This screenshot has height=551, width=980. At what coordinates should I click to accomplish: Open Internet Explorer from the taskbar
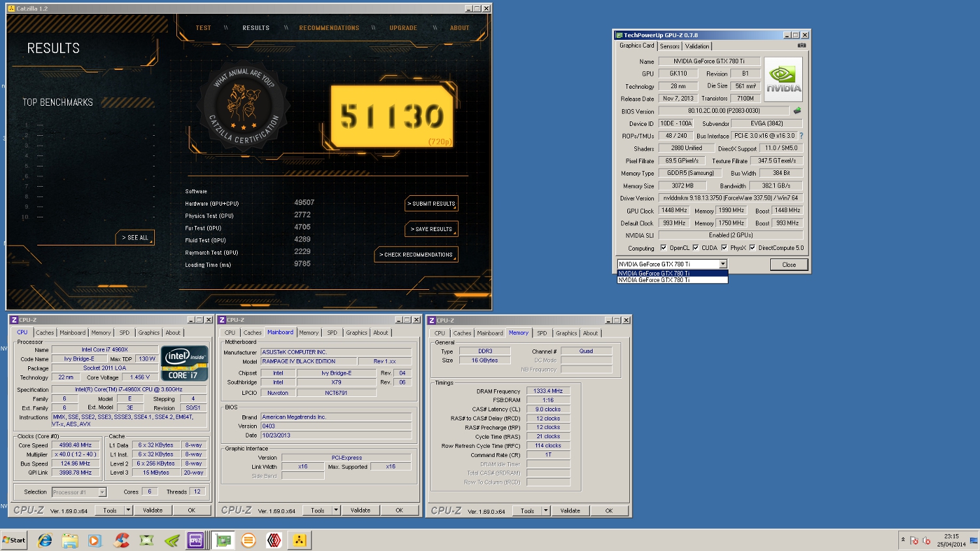[x=44, y=540]
